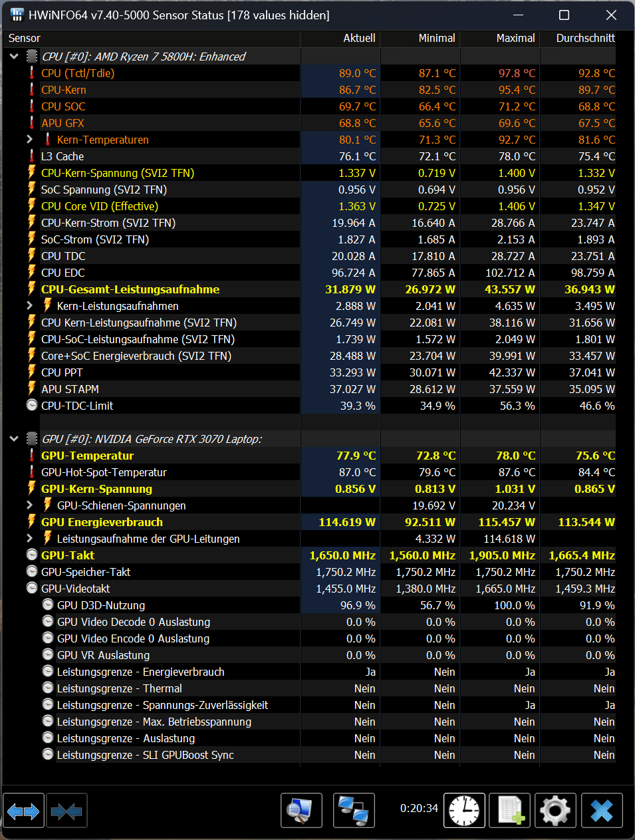Image resolution: width=635 pixels, height=840 pixels.
Task: Click the lightning icon beside CPU TDC
Action: coord(31,256)
